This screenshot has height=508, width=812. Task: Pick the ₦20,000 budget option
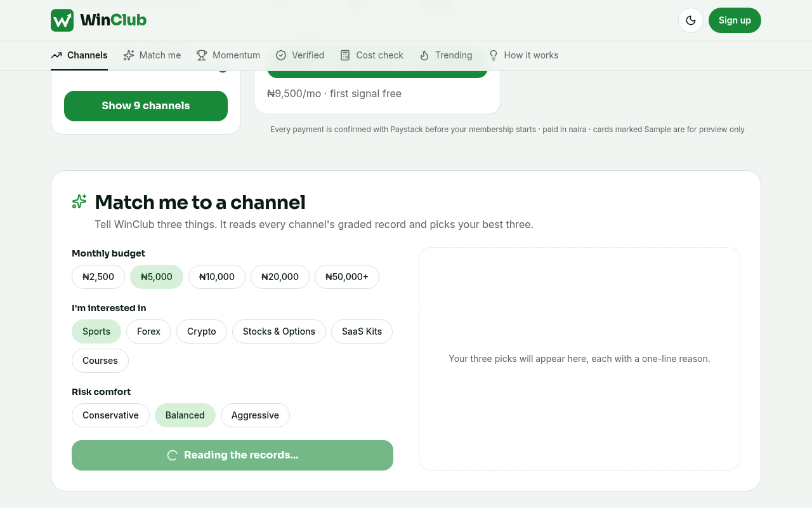(x=280, y=277)
